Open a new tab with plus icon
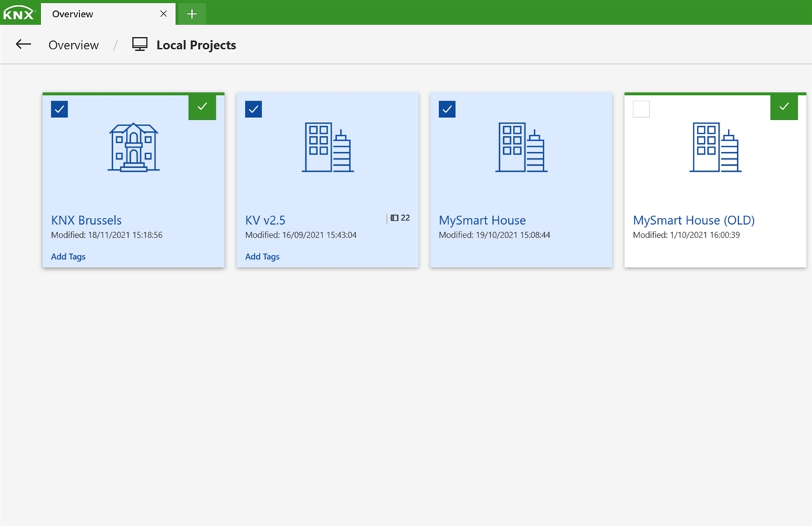Viewport: 812px width, 526px height. tap(192, 14)
